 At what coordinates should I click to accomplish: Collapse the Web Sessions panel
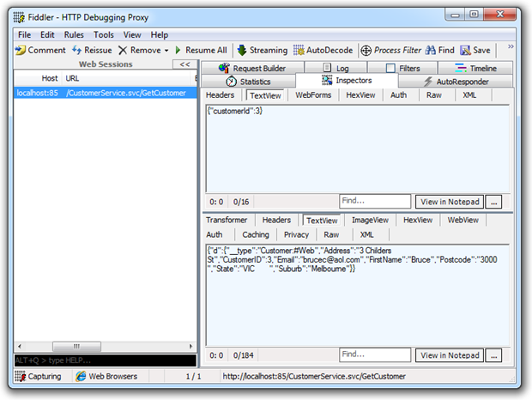(184, 64)
